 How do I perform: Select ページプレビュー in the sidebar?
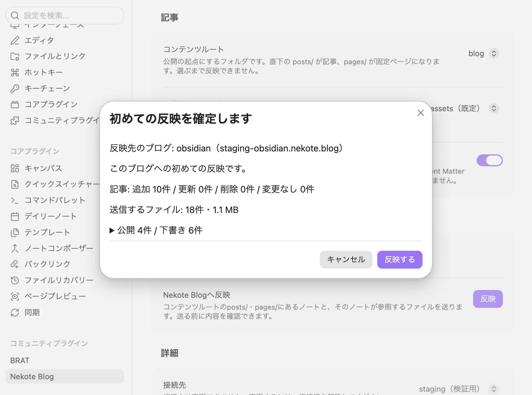[55, 296]
